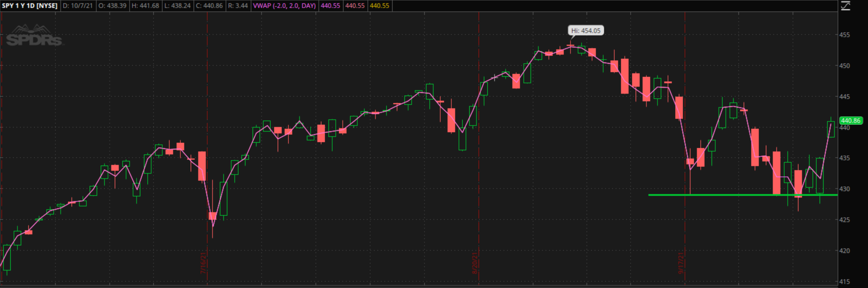Image resolution: width=868 pixels, height=288 pixels.
Task: Click the 435 price axis label
Action: [845, 158]
